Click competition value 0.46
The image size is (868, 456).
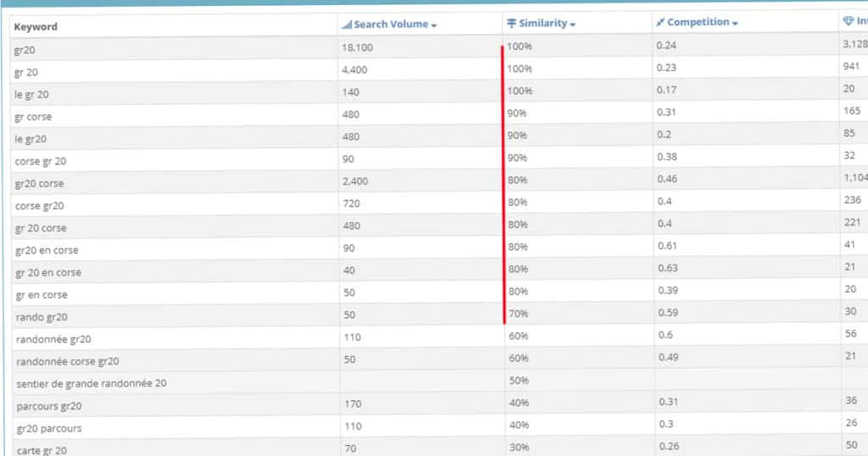click(667, 179)
